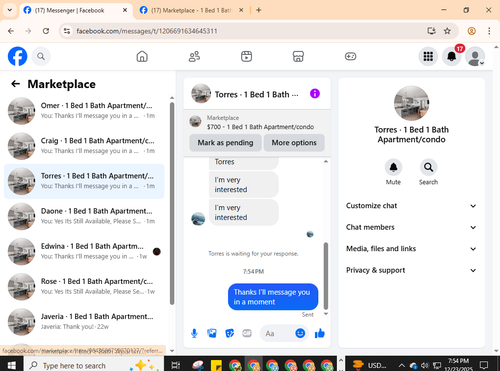This screenshot has width=500, height=371.
Task: Open Craig conversation in list
Action: click(84, 146)
